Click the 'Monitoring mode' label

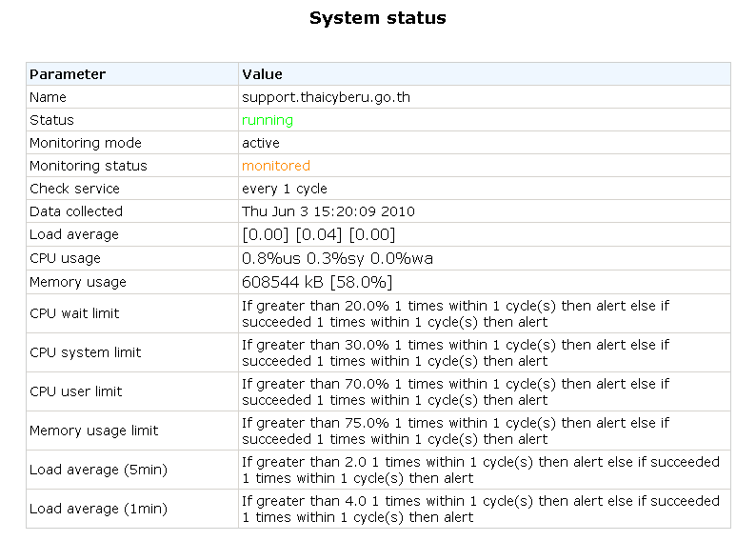(x=86, y=143)
